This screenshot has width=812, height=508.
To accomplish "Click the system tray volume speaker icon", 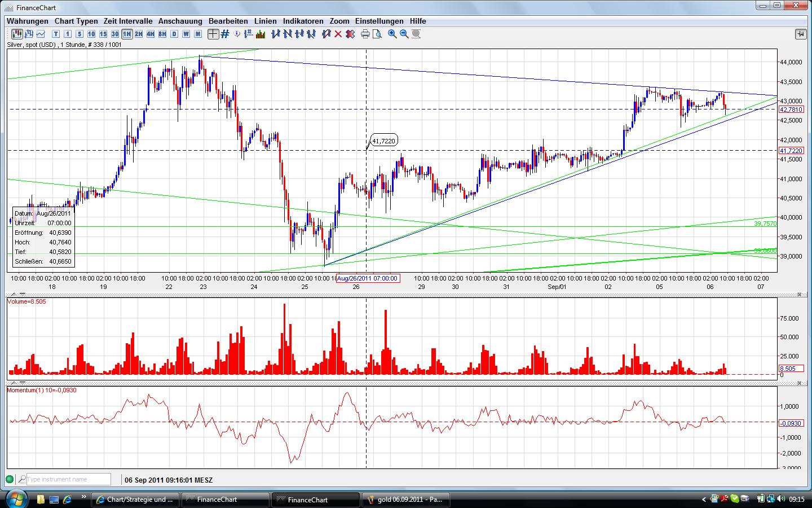I will (781, 499).
